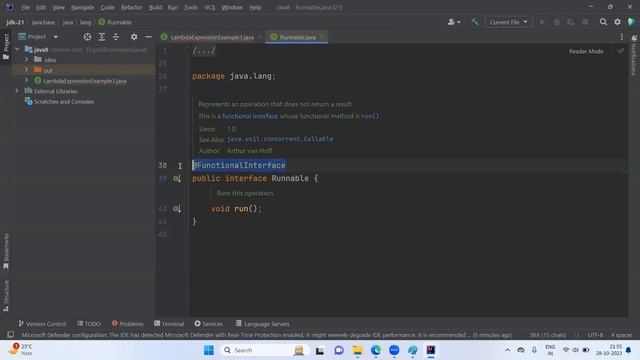Follow the 'functional interface' doc link
Screen dimensions: 640x360
tap(250, 116)
